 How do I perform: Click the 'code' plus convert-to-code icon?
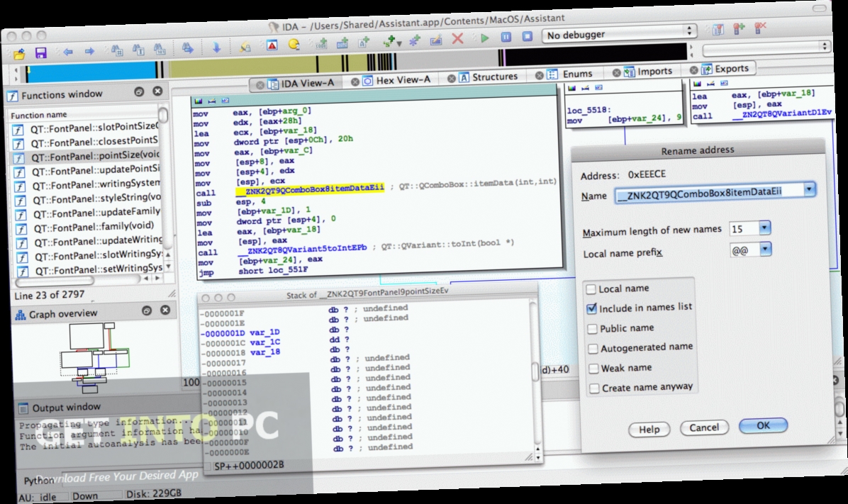pyautogui.click(x=321, y=43)
